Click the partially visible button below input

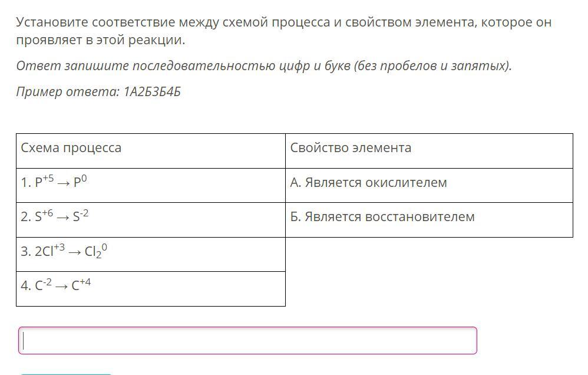click(x=66, y=373)
